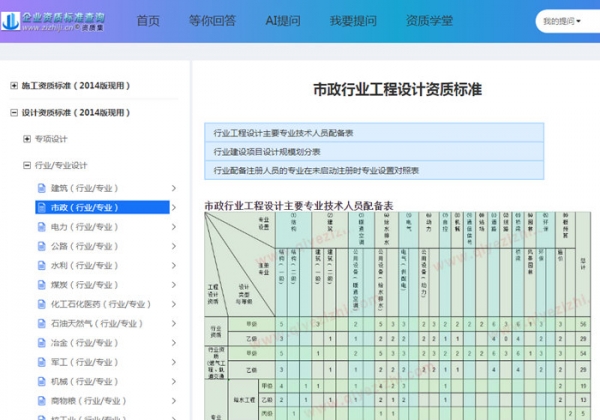Click document icon beside 公路(行业/专业)
The image size is (600, 420).
pyautogui.click(x=41, y=246)
